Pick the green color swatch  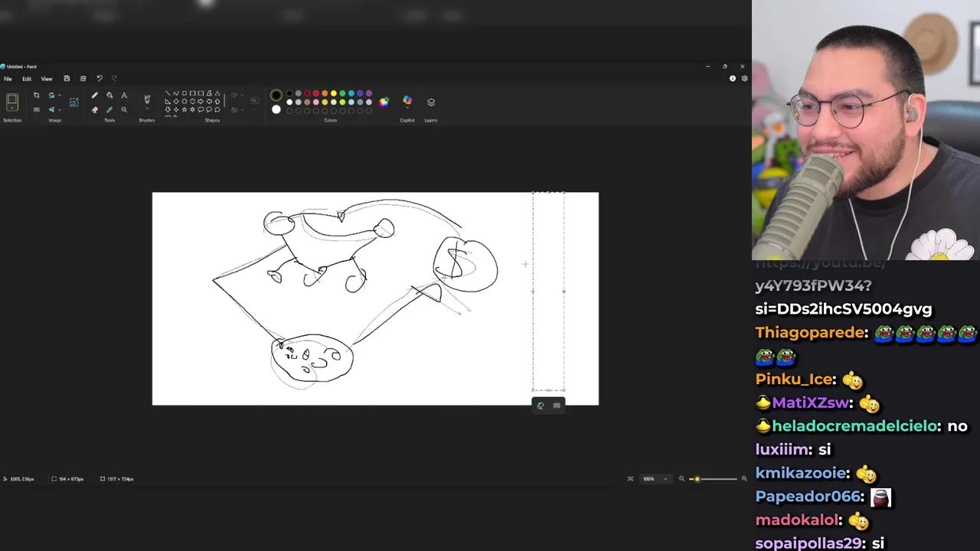342,93
